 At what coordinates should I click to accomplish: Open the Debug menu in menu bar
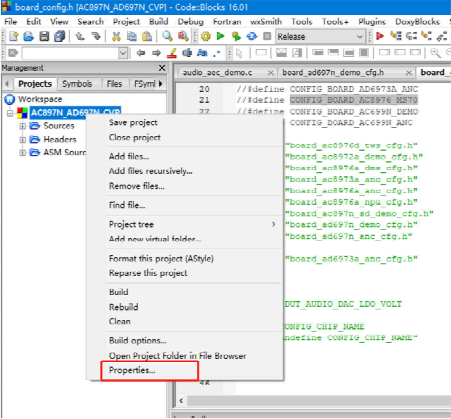(x=190, y=22)
